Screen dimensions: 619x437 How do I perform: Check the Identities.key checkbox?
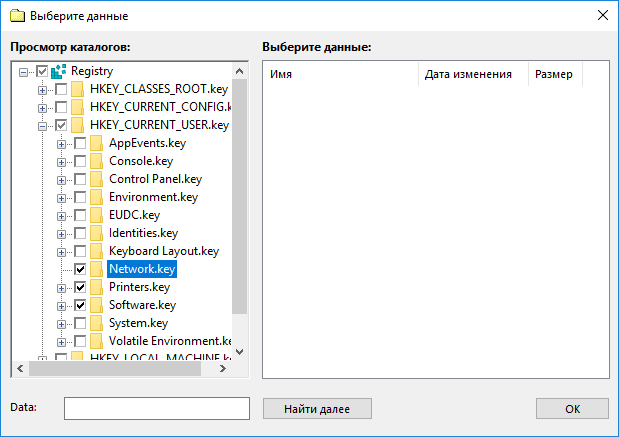pyautogui.click(x=80, y=233)
